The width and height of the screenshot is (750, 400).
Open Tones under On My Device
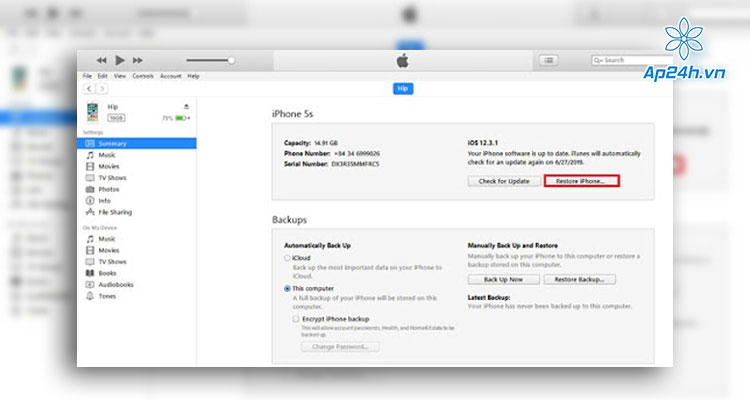107,296
